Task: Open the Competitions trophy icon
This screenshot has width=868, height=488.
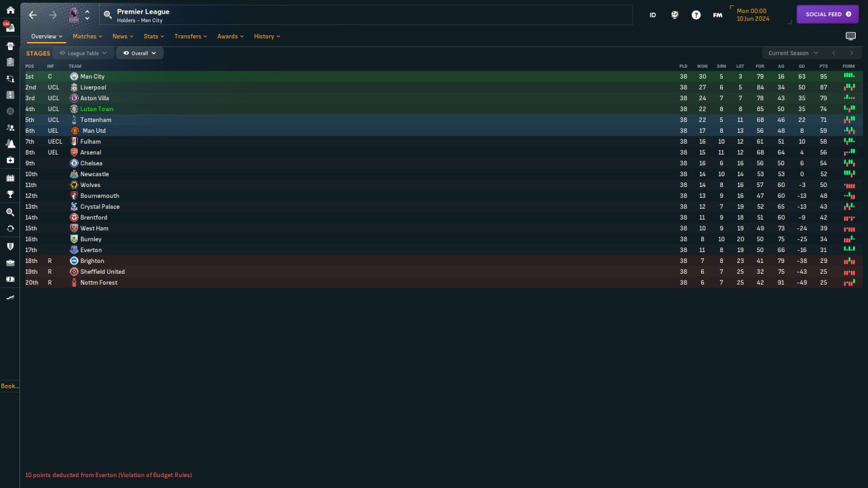Action: coord(10,195)
